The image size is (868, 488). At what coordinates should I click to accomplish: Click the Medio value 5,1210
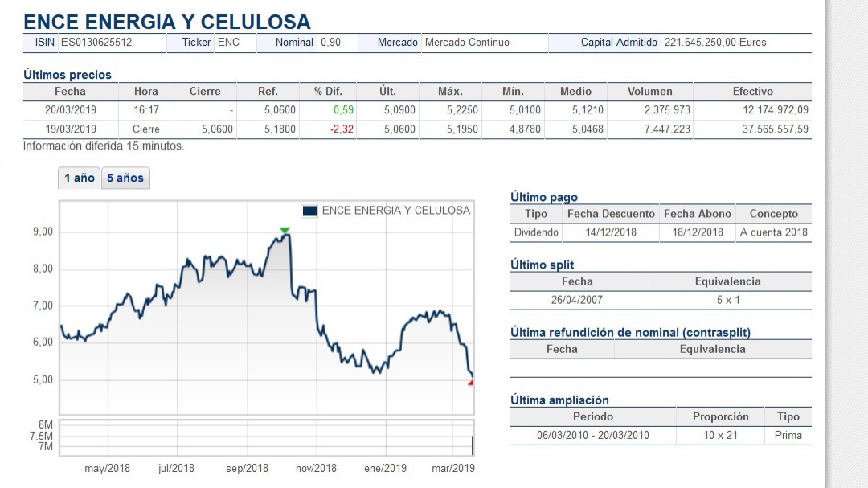[x=588, y=109]
